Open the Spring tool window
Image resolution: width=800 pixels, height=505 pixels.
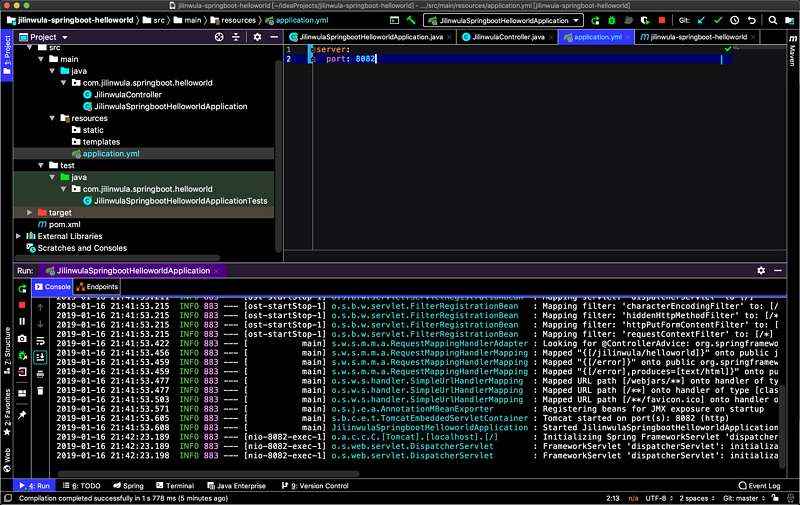click(128, 486)
